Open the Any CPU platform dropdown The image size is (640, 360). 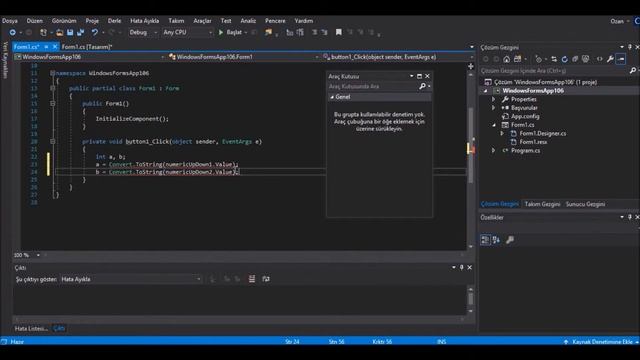tap(187, 32)
